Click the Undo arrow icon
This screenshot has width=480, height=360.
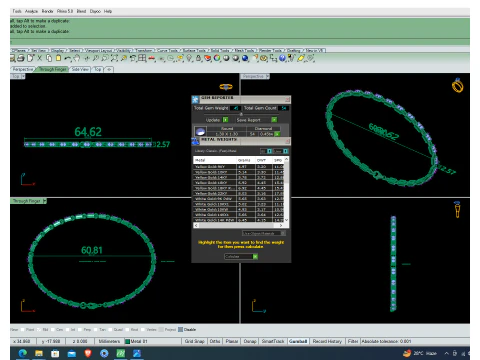pos(68,58)
